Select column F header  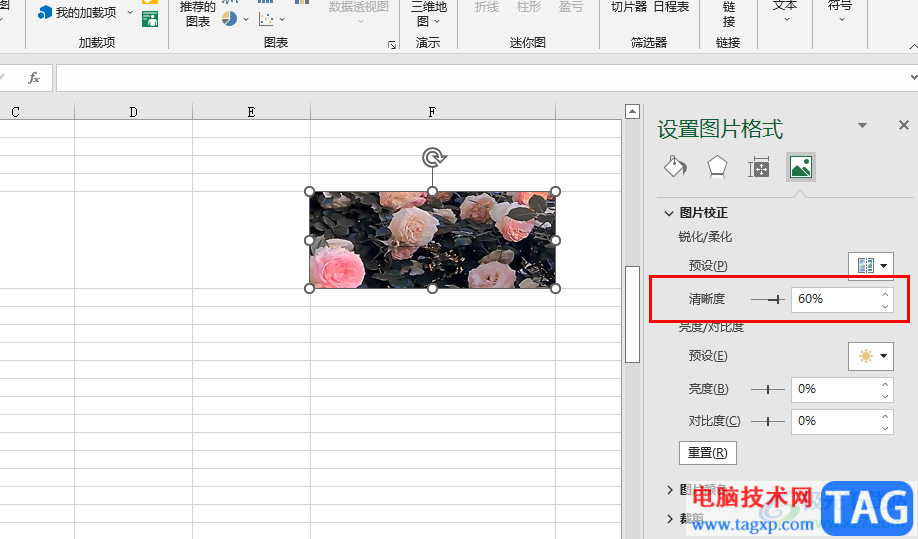point(433,112)
